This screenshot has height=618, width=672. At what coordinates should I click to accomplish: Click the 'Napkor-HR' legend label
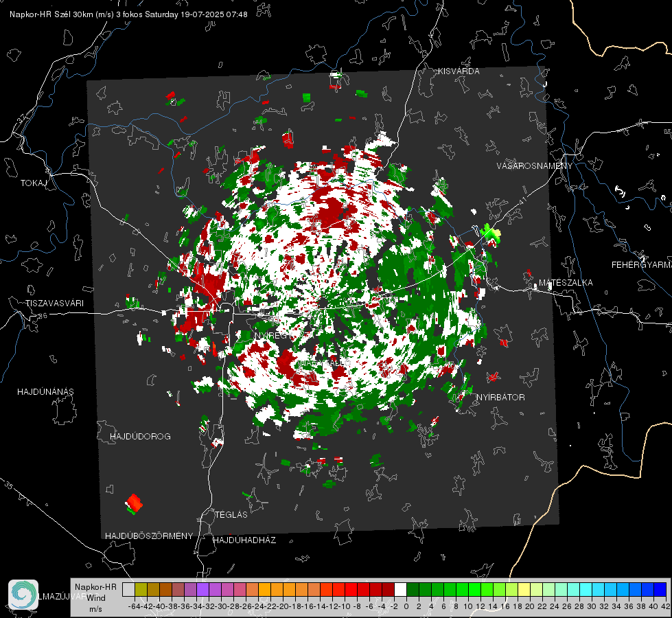[x=95, y=586]
